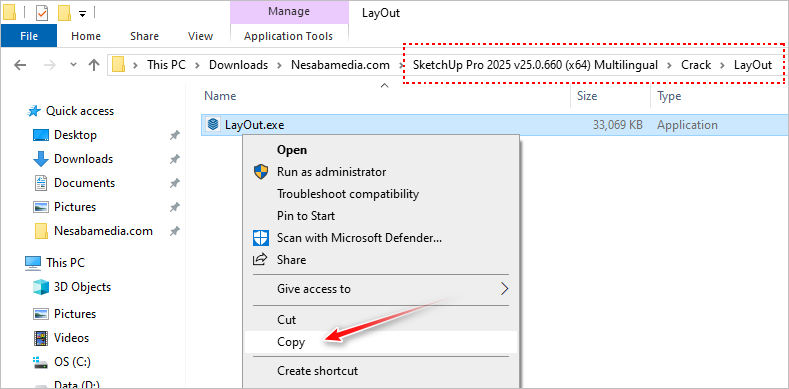
Task: Click the Run as administrator shield icon
Action: (x=261, y=172)
